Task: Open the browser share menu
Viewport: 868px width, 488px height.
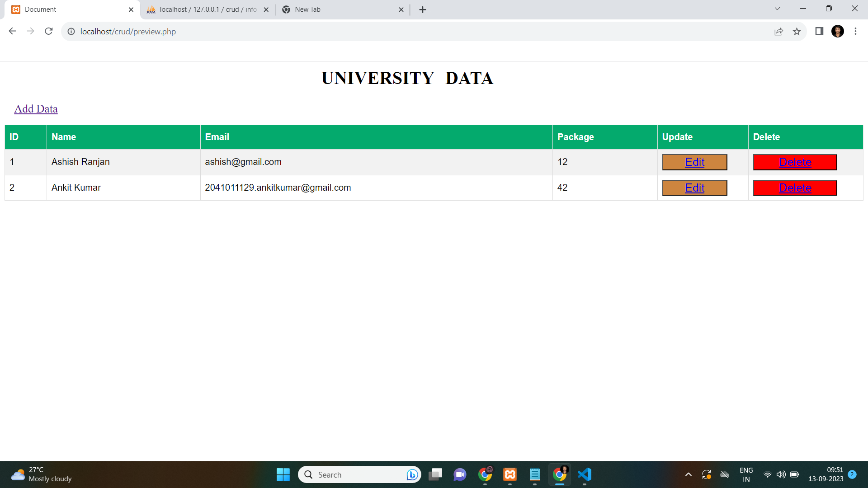Action: click(x=778, y=32)
